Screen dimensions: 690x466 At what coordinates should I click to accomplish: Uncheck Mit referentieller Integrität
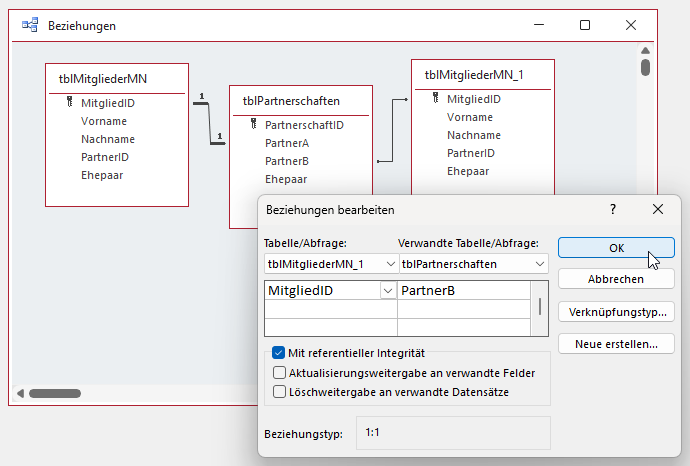coord(279,353)
